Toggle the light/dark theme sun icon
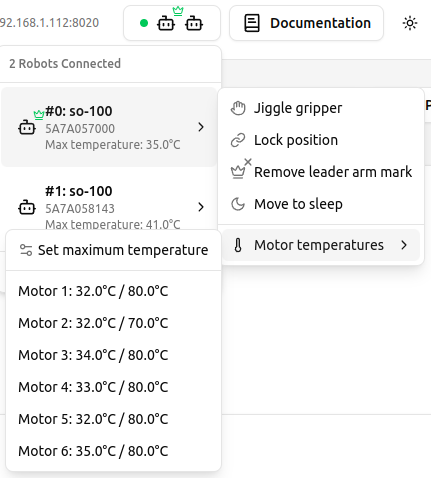431x478 pixels. (x=410, y=23)
